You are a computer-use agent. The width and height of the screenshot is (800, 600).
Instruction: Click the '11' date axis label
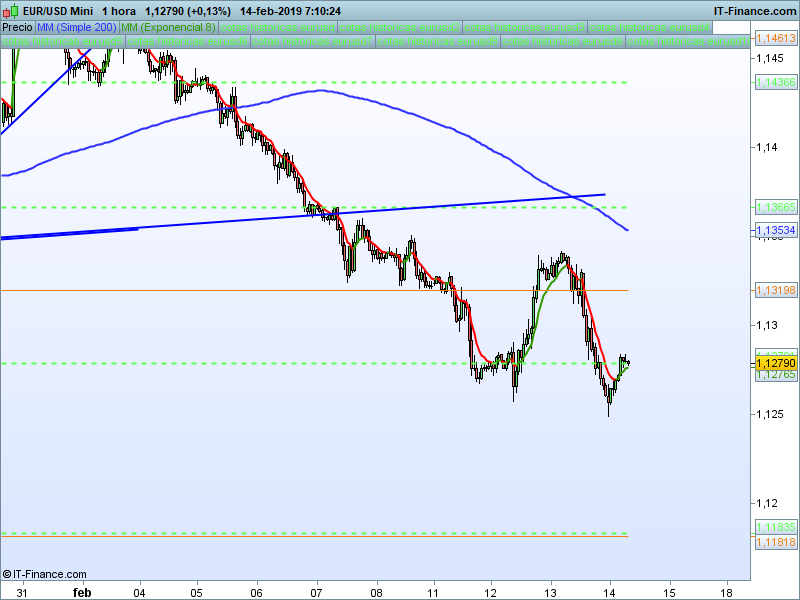coord(433,593)
